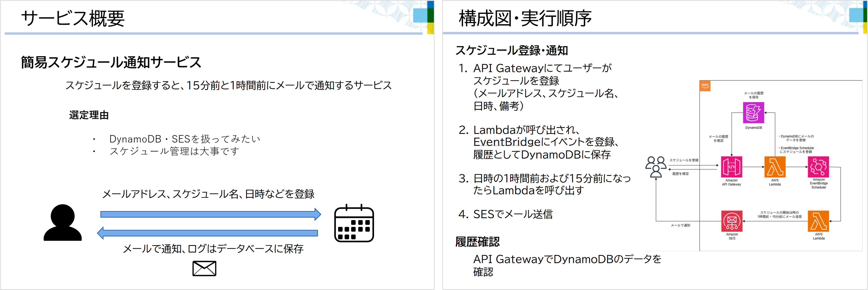Viewport: 868px width, 290px height.
Task: Click the Amazon EventBridge Scheduler icon
Action: point(818,167)
